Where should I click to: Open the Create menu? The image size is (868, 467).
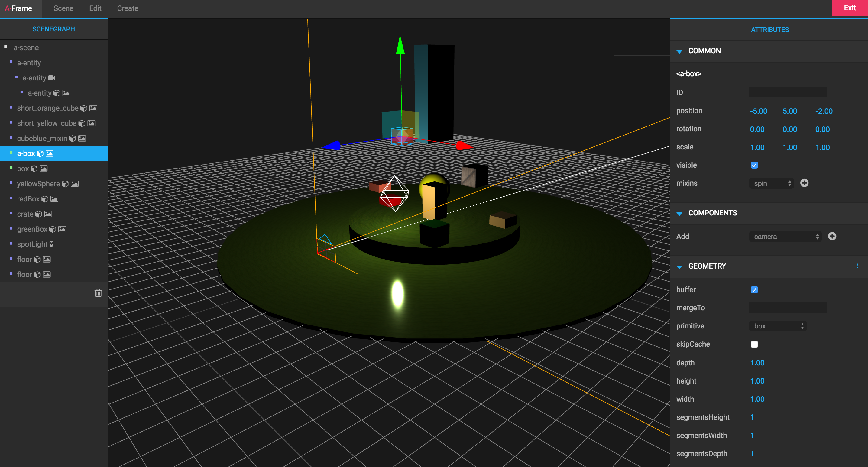127,8
